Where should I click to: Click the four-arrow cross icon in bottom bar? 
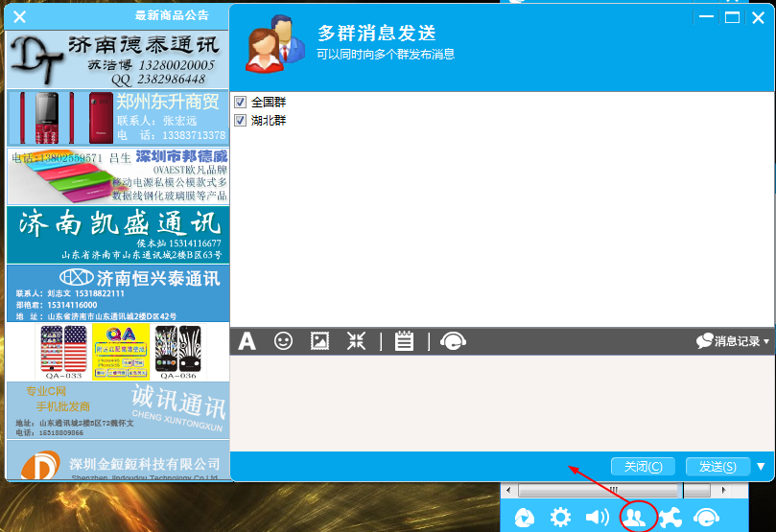coord(670,518)
